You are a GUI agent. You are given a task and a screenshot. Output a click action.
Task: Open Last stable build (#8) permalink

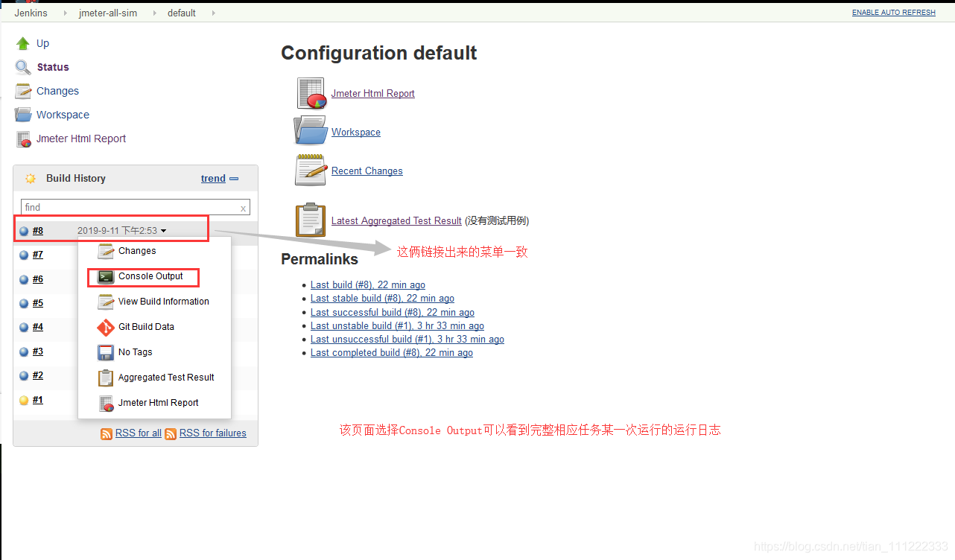point(382,299)
